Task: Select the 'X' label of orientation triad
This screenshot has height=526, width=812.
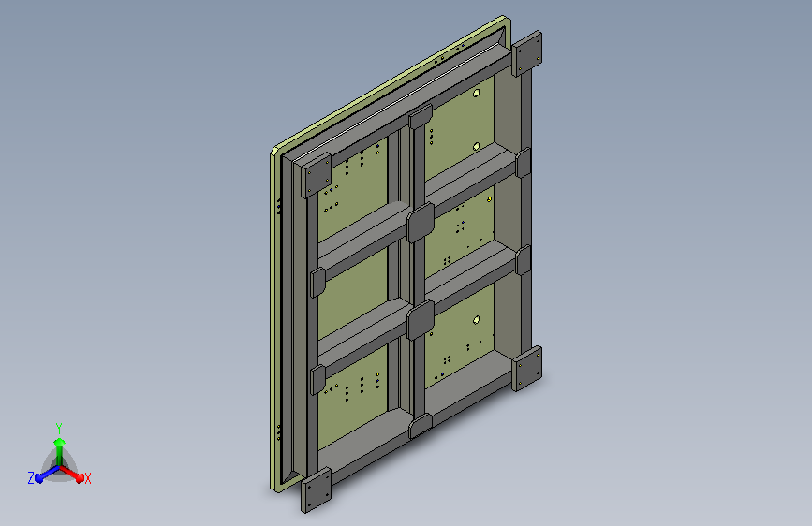Action: [87, 478]
